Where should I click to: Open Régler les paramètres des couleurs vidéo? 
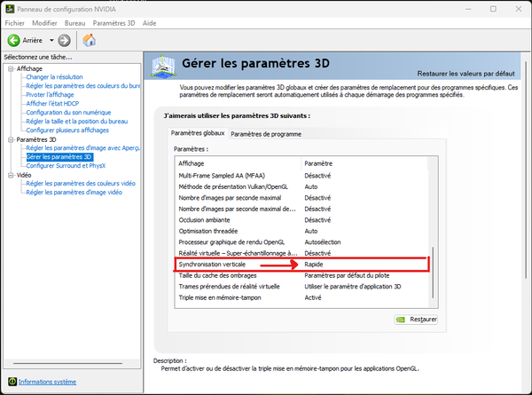pyautogui.click(x=81, y=184)
